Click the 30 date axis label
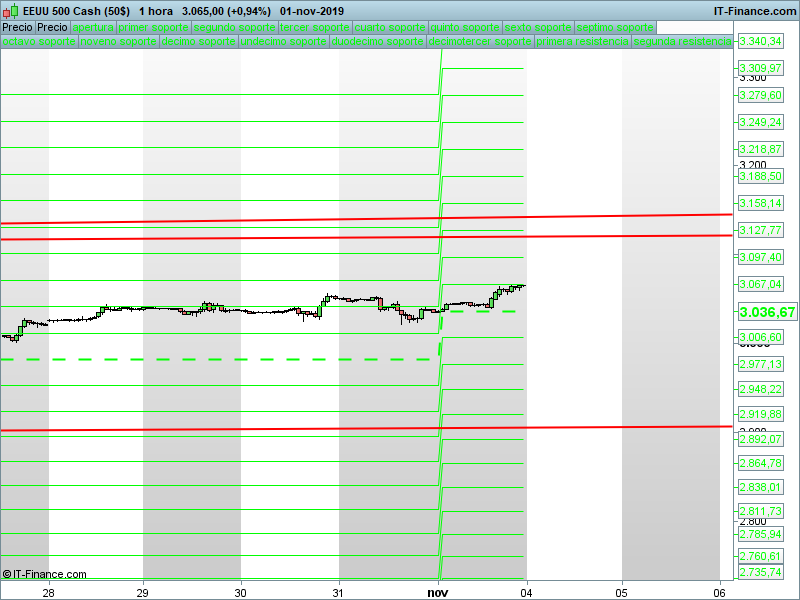Viewport: 800px width, 600px height. pyautogui.click(x=240, y=593)
